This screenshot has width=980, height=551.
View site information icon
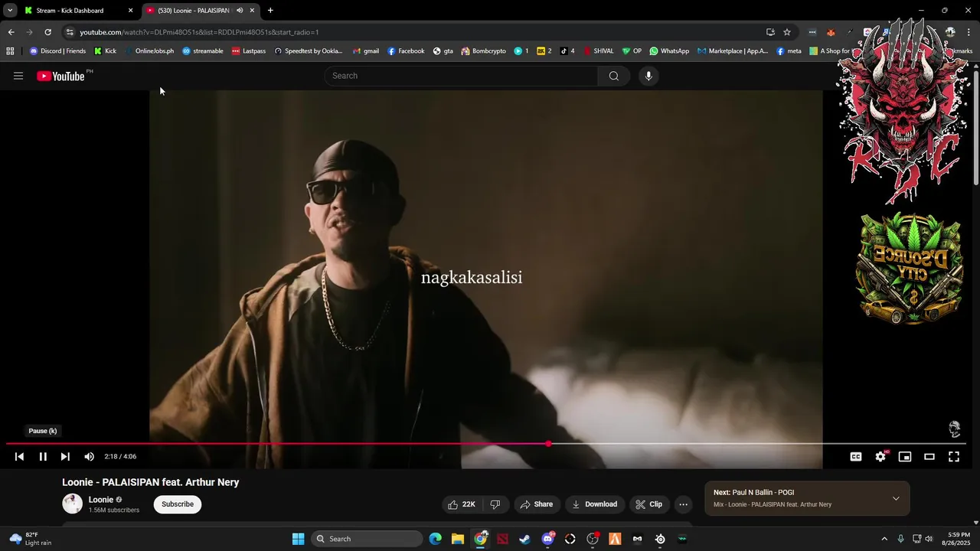pos(70,32)
